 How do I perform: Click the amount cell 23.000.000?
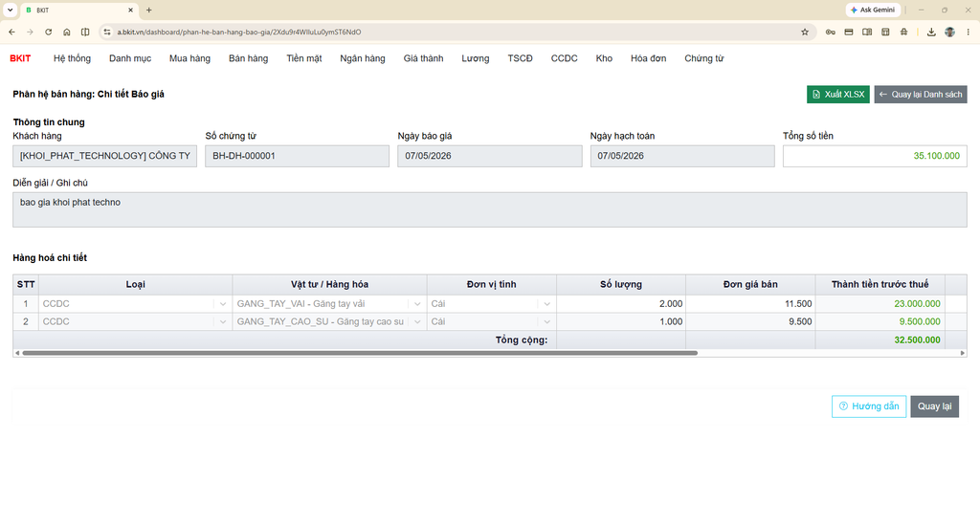pos(880,303)
